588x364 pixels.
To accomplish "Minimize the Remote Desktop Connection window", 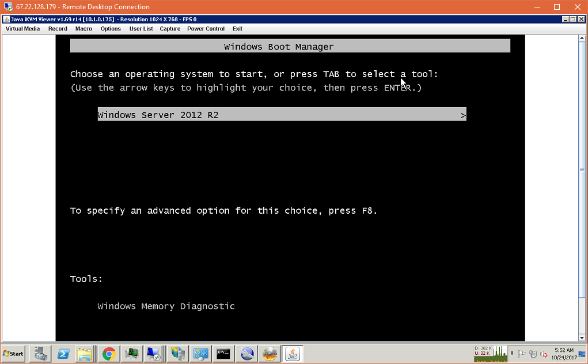I will point(537,7).
